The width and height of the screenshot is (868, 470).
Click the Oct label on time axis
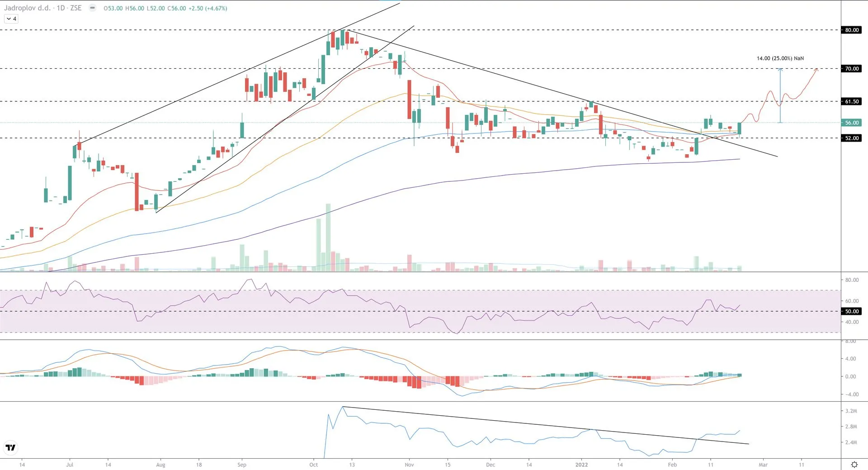point(313,465)
